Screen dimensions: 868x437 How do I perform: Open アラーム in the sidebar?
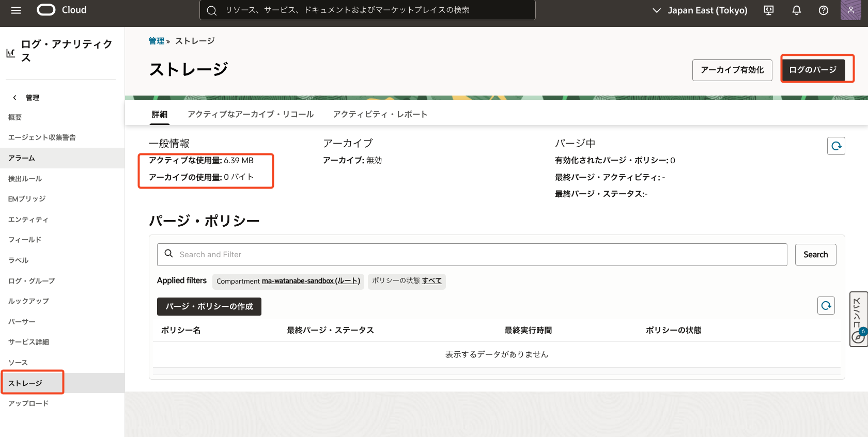pos(22,158)
